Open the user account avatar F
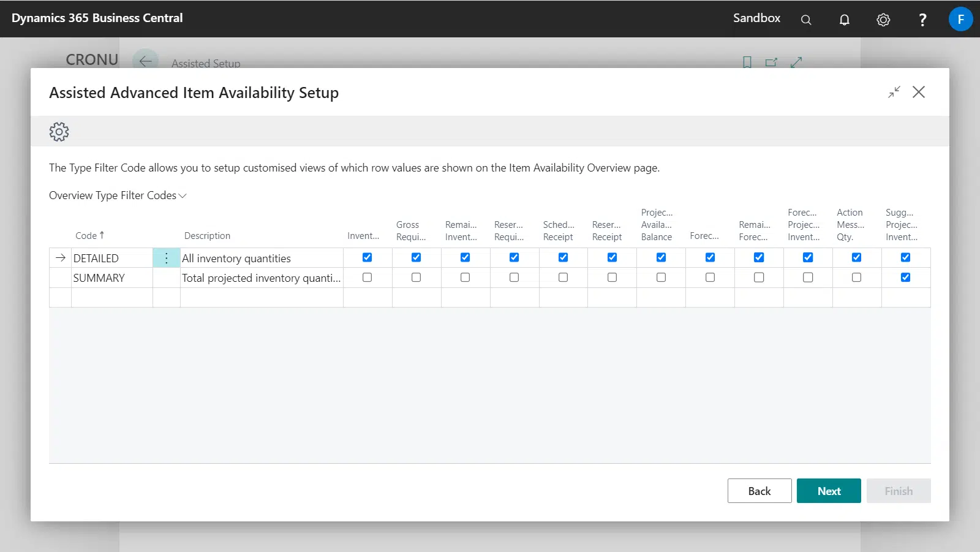Image resolution: width=980 pixels, height=552 pixels. pos(960,20)
